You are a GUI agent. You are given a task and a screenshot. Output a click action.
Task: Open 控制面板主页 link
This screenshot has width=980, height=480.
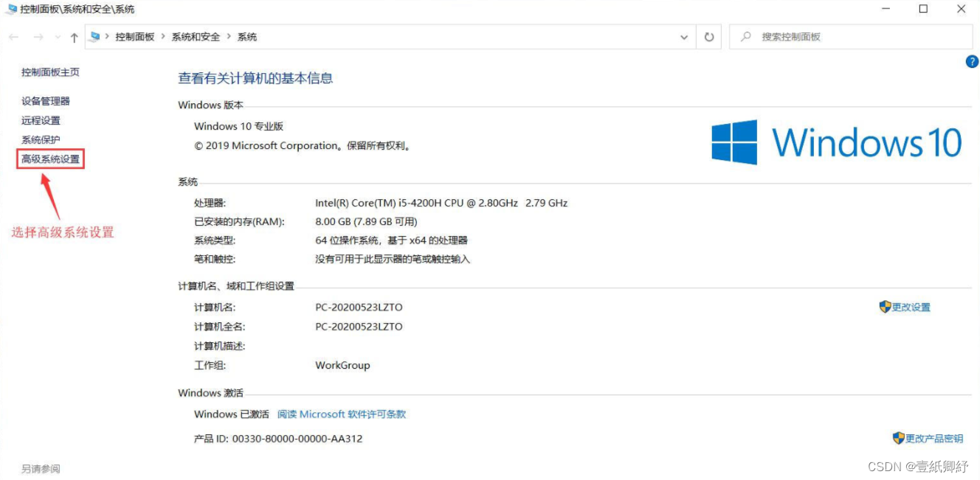(50, 72)
